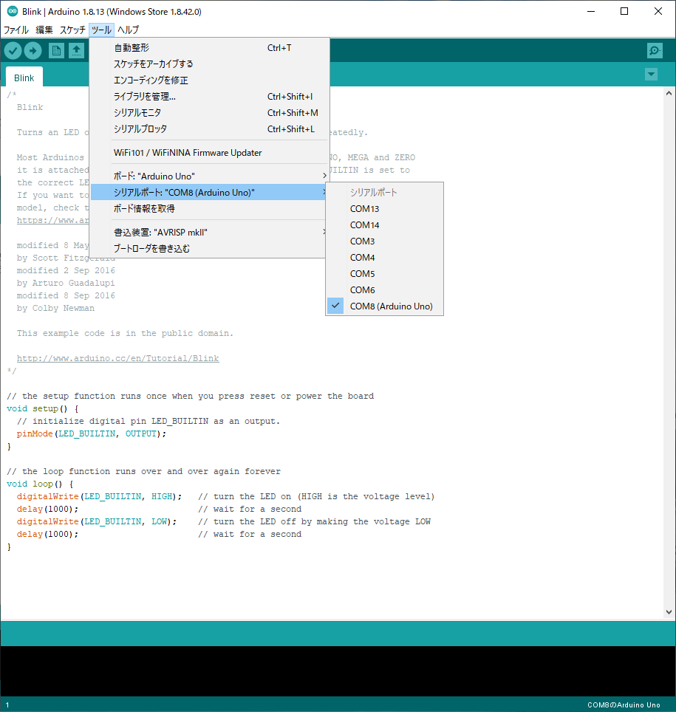Click 'by Arturo Guadalupi' comment line
Viewport: 676px width, 712px height.
click(x=66, y=283)
